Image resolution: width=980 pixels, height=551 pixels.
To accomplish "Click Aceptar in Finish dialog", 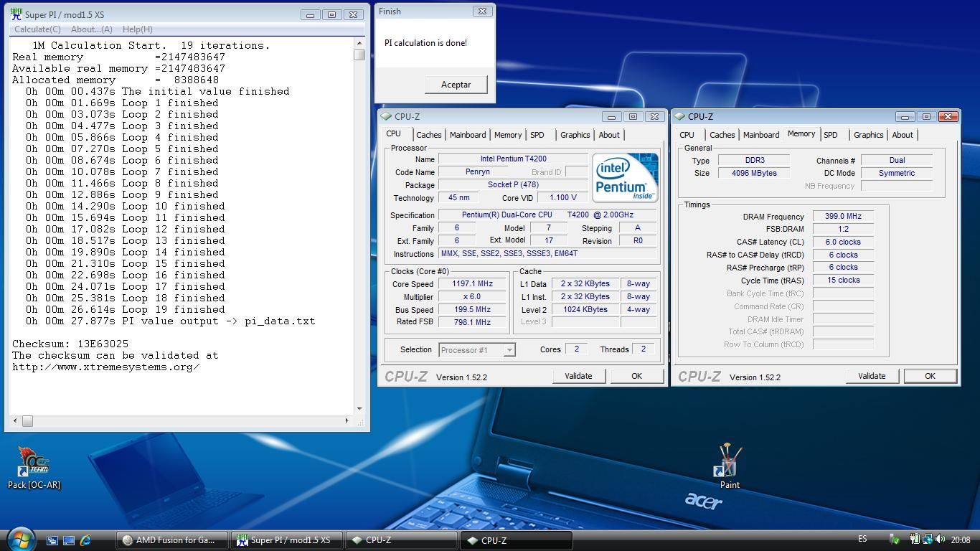I will [x=456, y=85].
